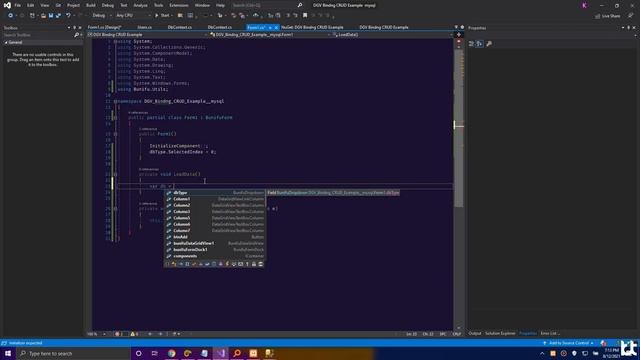Open the Build menu
Image resolution: width=640 pixels, height=360 pixels.
click(91, 5)
